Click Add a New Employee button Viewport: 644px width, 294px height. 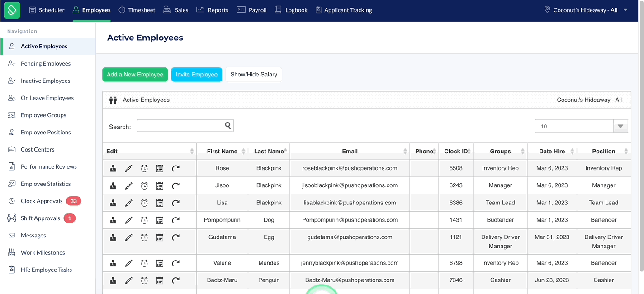pos(135,75)
